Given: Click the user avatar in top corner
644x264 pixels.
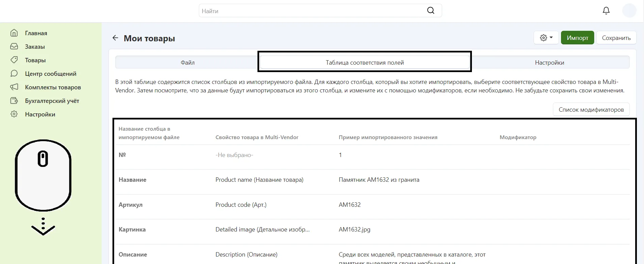Looking at the screenshot, I should (x=629, y=11).
